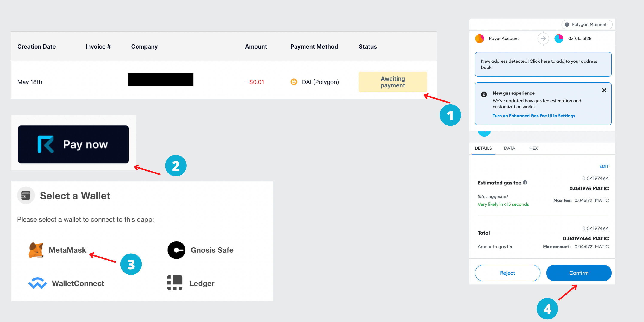Click the - $0.01 amount cell
Image resolution: width=644 pixels, height=322 pixels.
pyautogui.click(x=255, y=82)
